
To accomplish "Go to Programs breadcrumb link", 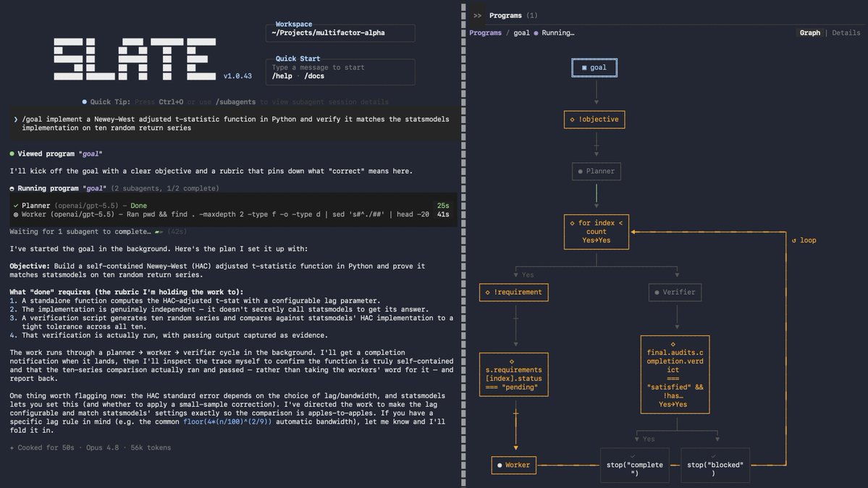I will 485,33.
